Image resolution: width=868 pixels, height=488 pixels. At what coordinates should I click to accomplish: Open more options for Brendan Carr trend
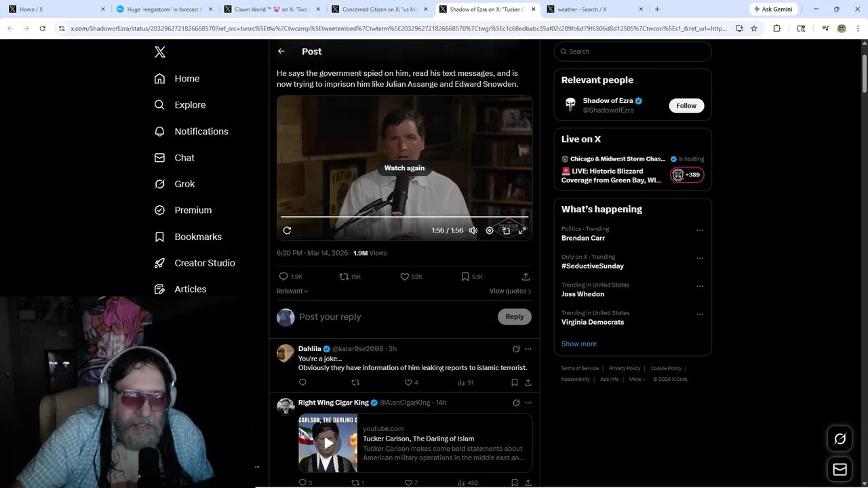[x=700, y=230]
